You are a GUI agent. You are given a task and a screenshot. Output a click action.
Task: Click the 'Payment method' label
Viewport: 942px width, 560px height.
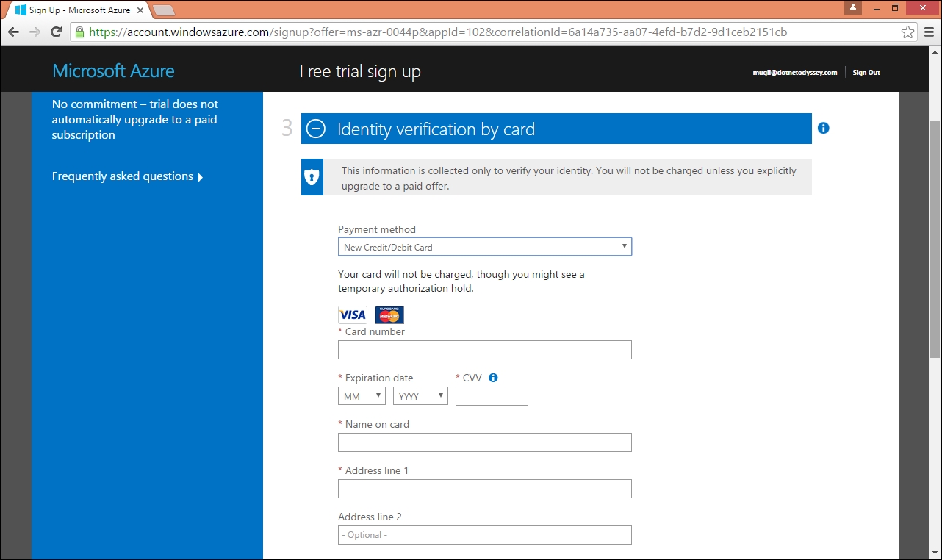pos(377,229)
